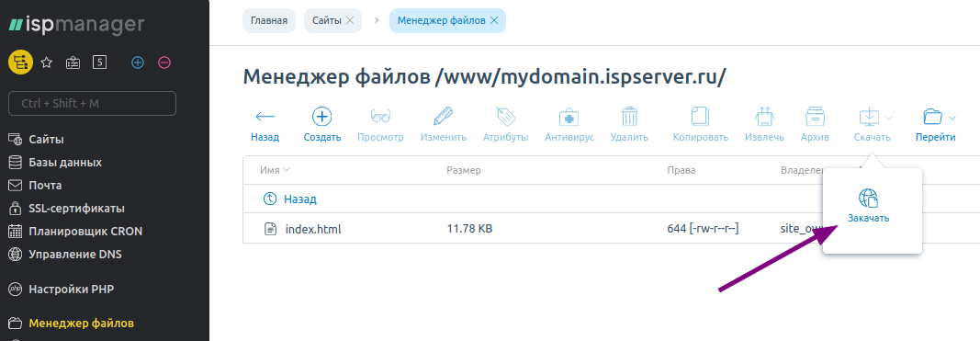Click the ispmanager logo
This screenshot has height=341, width=980.
pyautogui.click(x=75, y=25)
